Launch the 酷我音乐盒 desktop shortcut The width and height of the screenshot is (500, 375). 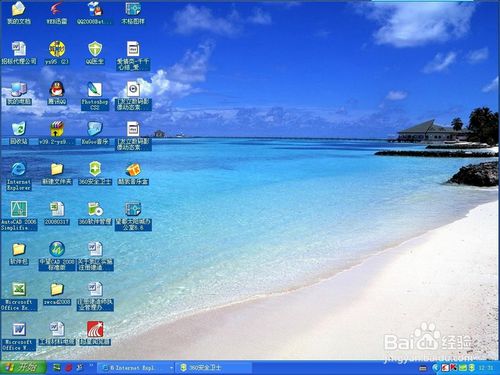coord(133,173)
